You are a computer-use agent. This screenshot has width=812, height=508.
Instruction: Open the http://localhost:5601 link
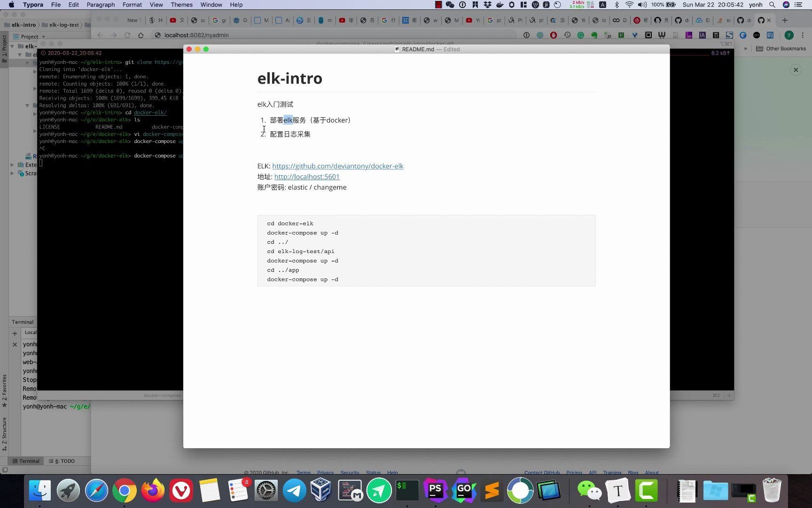tap(307, 177)
